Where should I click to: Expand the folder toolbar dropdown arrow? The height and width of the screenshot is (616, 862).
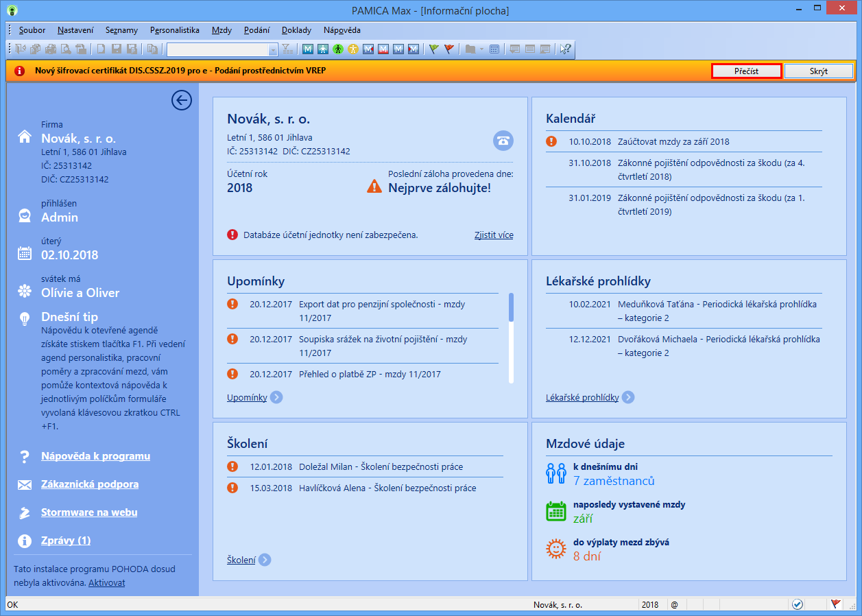pyautogui.click(x=481, y=49)
